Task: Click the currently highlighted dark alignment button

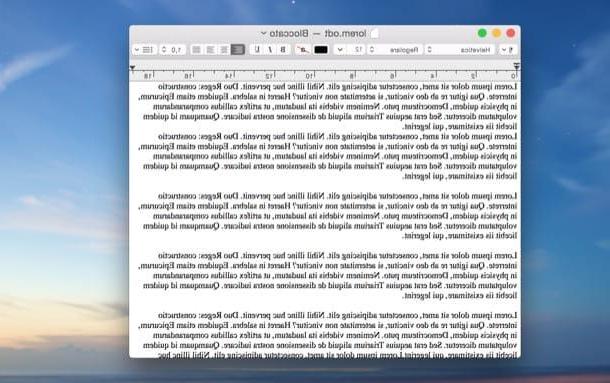Action: (x=238, y=50)
